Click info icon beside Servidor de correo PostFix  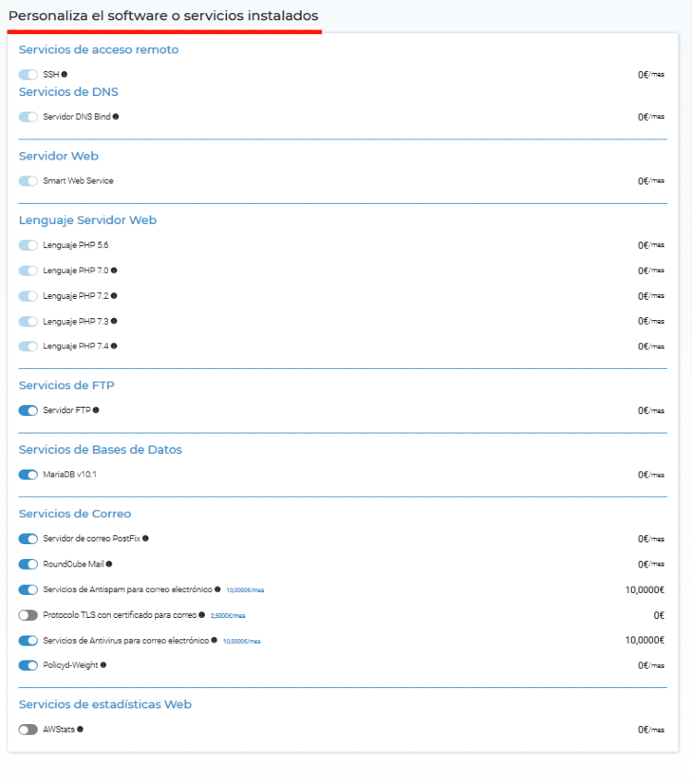146,539
